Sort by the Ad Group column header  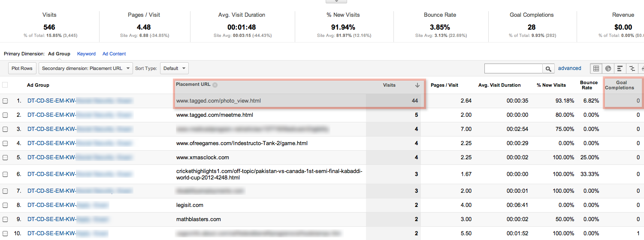click(x=38, y=85)
